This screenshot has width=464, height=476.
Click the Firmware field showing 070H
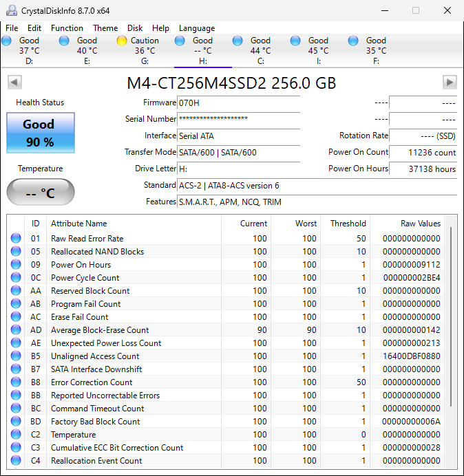pos(238,103)
